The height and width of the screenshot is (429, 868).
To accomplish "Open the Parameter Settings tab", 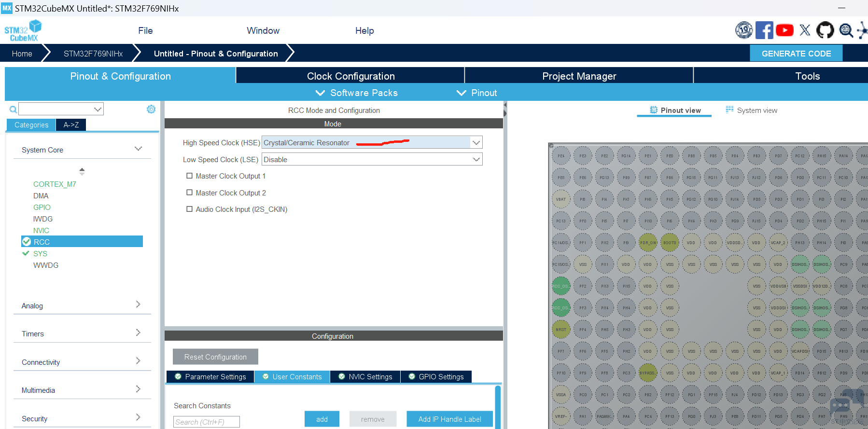I will (210, 376).
